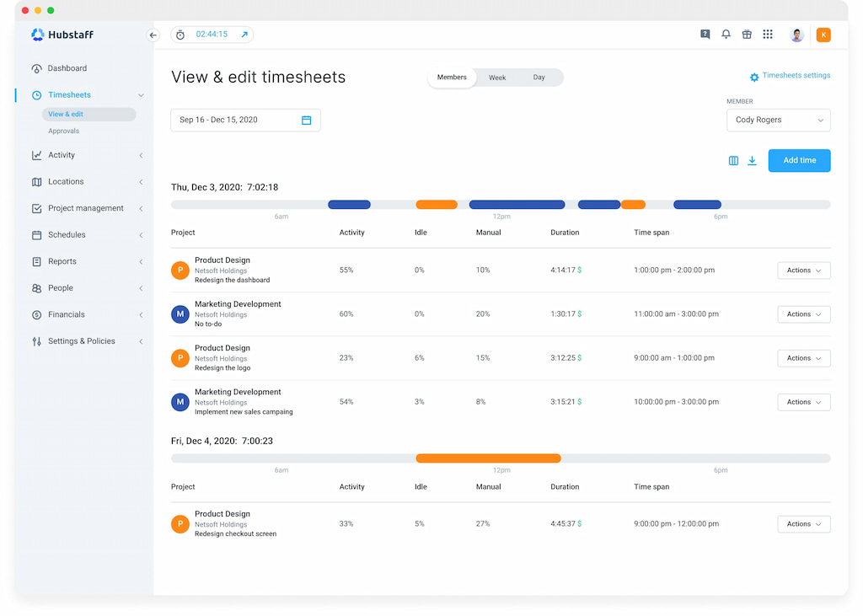The height and width of the screenshot is (616, 863).
Task: Open the column visibility icon
Action: tap(733, 160)
